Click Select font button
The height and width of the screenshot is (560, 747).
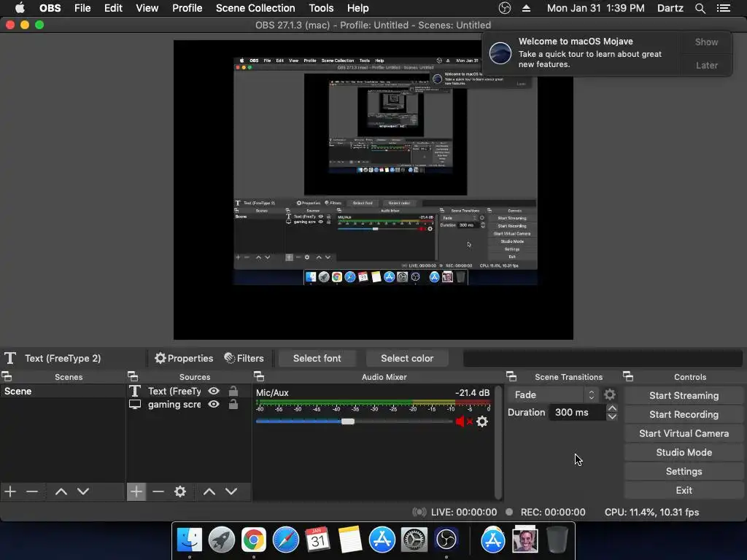(x=317, y=358)
